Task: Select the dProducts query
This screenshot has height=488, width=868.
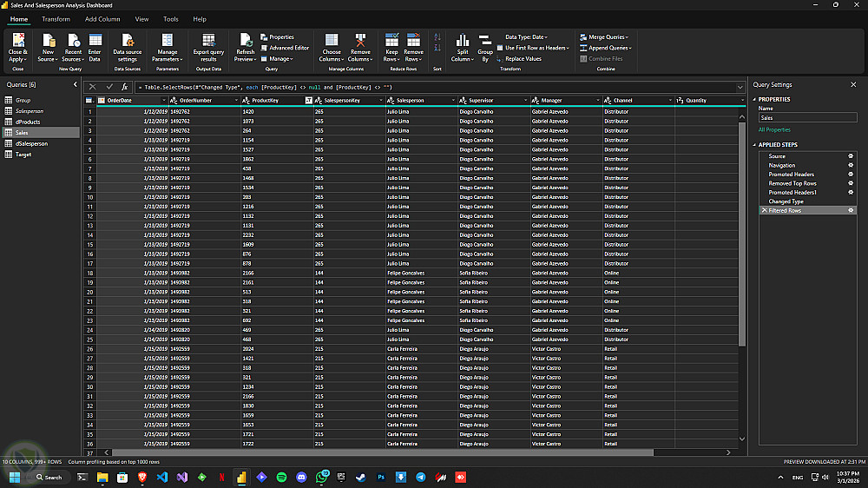Action: (x=28, y=122)
